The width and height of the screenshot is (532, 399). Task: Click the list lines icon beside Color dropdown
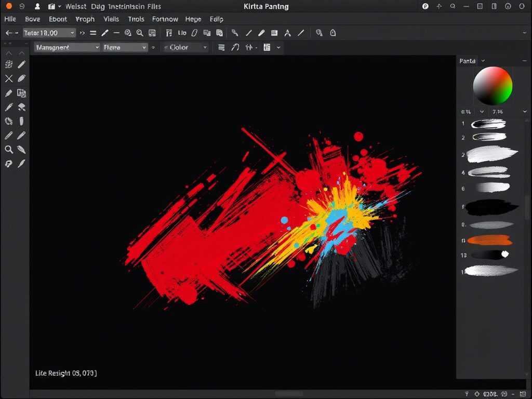point(221,47)
